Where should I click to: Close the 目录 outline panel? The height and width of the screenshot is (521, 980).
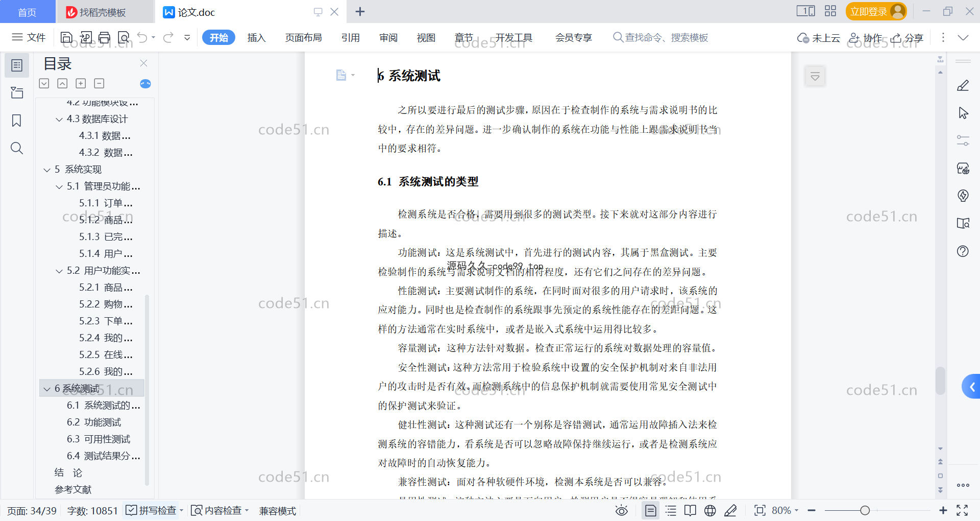point(143,63)
